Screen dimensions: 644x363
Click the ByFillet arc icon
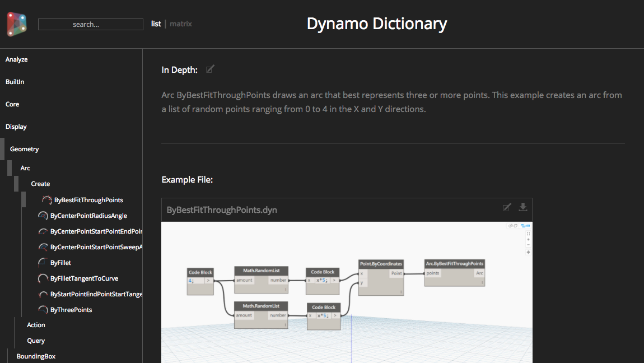click(43, 263)
